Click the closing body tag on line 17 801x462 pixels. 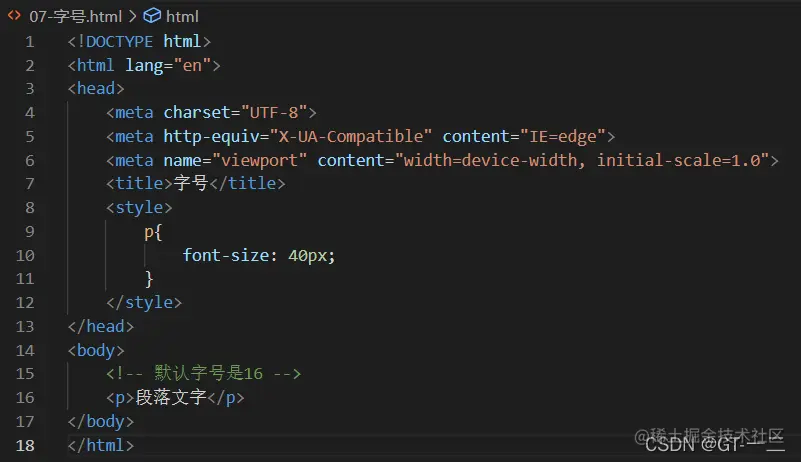click(x=101, y=422)
